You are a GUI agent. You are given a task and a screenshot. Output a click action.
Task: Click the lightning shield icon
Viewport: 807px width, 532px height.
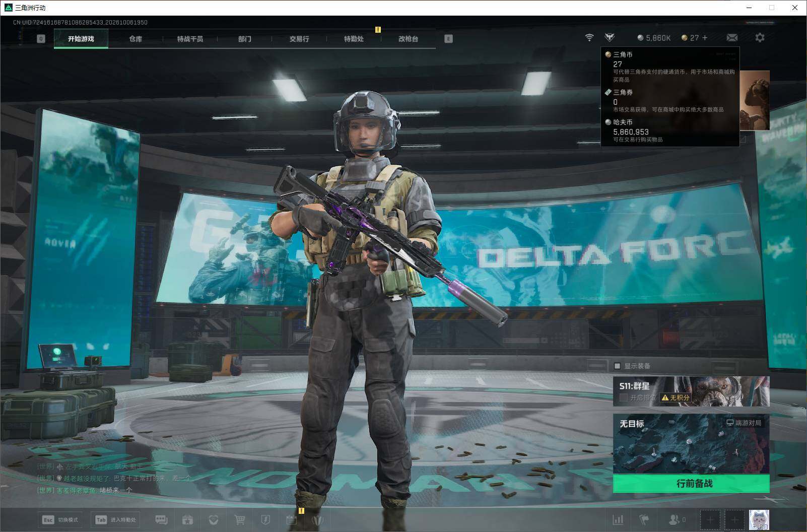[x=265, y=519]
